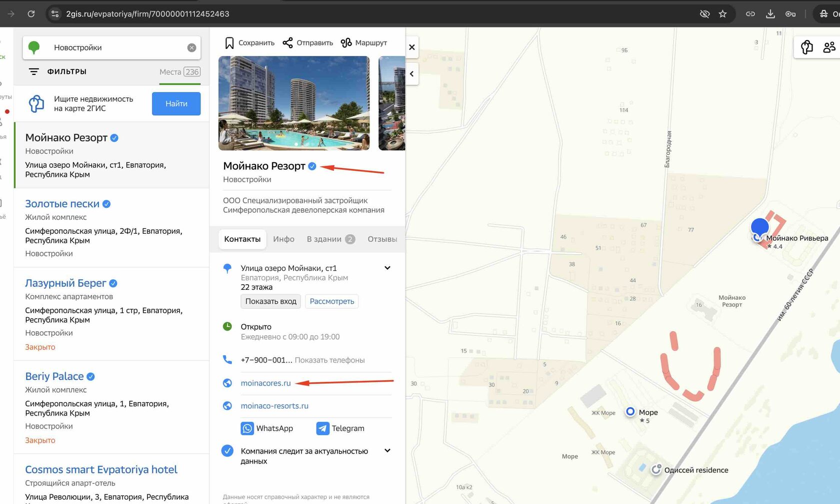Click Показать телефоны to reveal number
This screenshot has width=840, height=504.
329,360
